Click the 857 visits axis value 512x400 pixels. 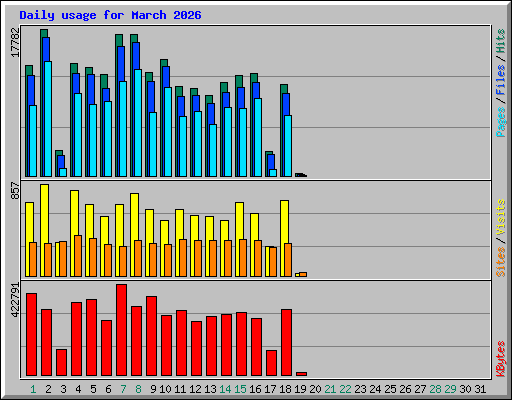pos(15,190)
